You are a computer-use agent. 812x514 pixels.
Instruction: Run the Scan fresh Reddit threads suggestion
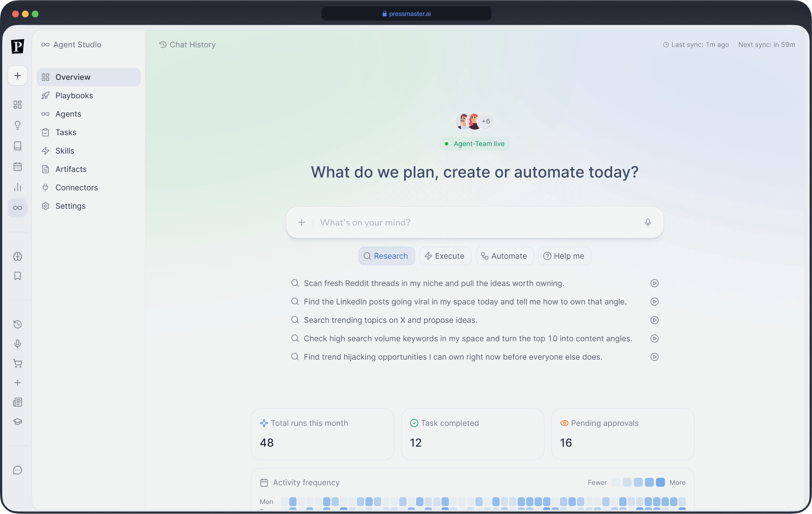point(654,283)
